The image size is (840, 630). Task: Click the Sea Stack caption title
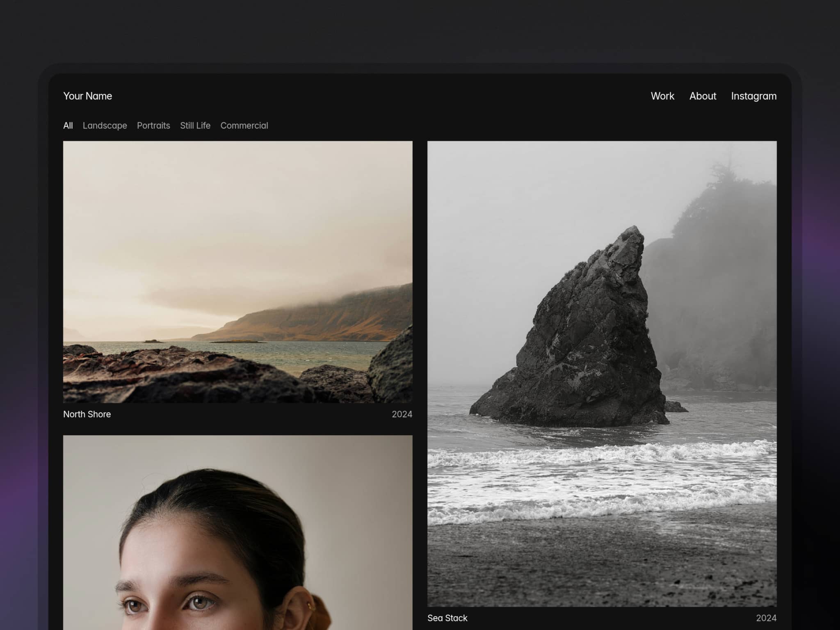coord(447,618)
